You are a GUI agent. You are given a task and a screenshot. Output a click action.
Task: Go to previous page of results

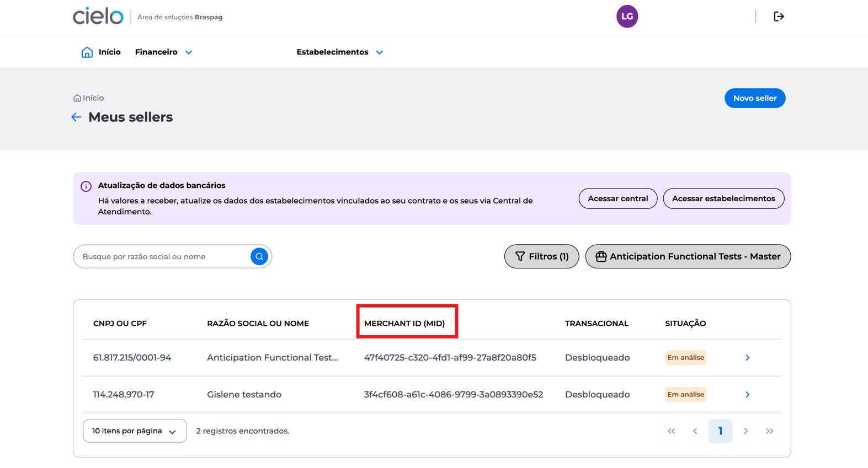[x=695, y=431]
